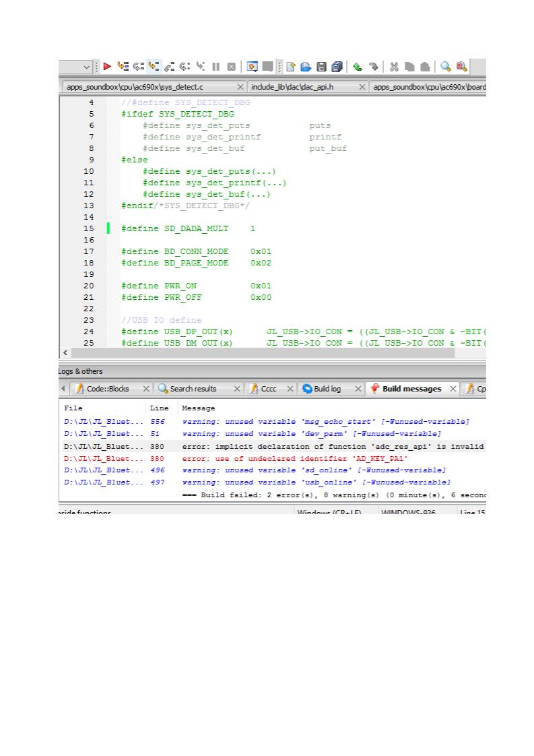The height and width of the screenshot is (756, 534).
Task: Click the Cut scissors icon
Action: tap(395, 67)
